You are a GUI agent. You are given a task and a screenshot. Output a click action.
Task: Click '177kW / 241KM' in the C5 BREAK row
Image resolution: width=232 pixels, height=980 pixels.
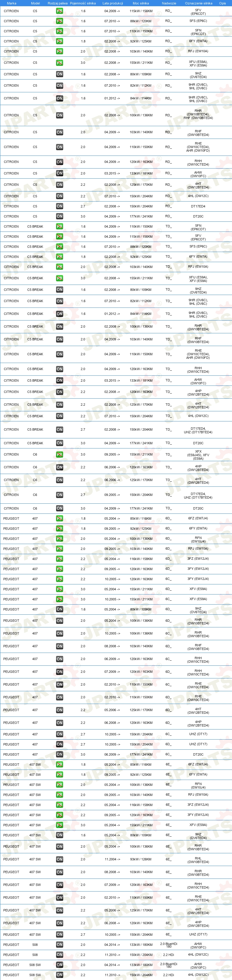[141, 443]
